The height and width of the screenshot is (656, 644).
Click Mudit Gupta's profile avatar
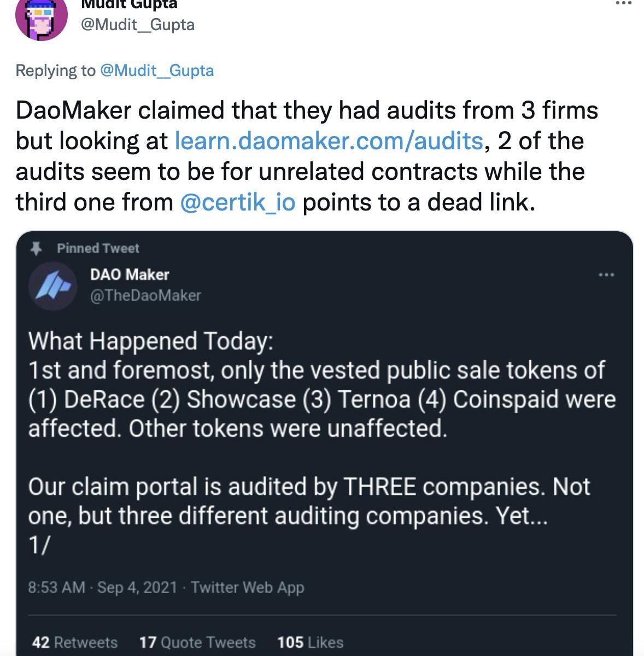pos(42,16)
